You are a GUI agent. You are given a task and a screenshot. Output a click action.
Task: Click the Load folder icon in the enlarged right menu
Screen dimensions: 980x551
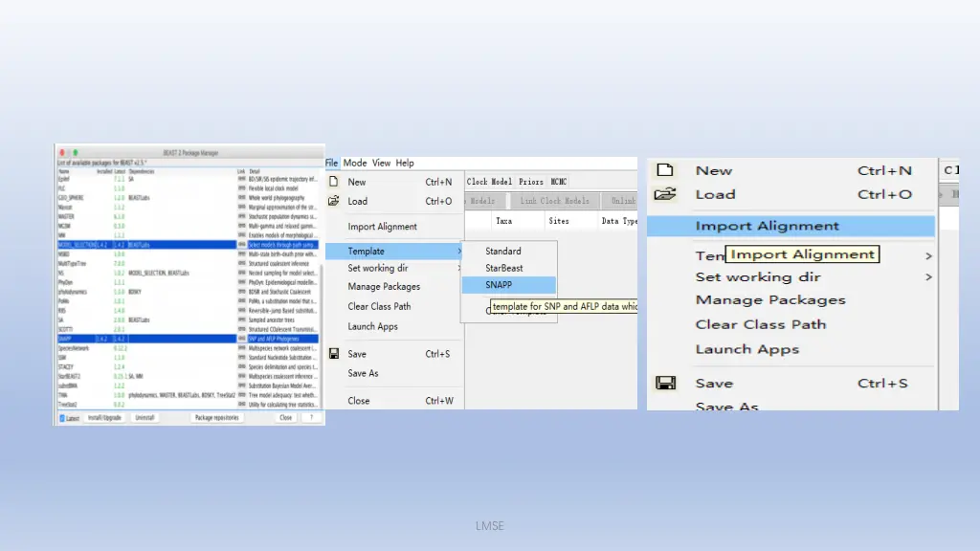tap(665, 194)
